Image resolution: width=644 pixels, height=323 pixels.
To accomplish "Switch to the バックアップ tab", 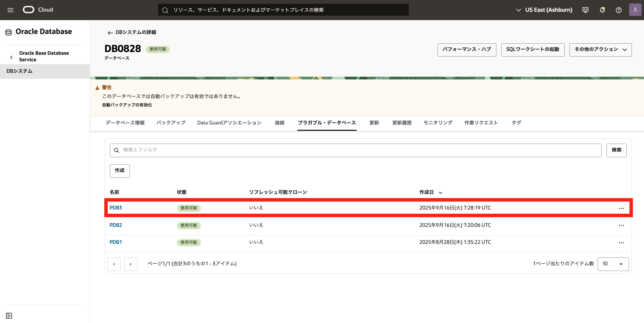I will (x=171, y=123).
